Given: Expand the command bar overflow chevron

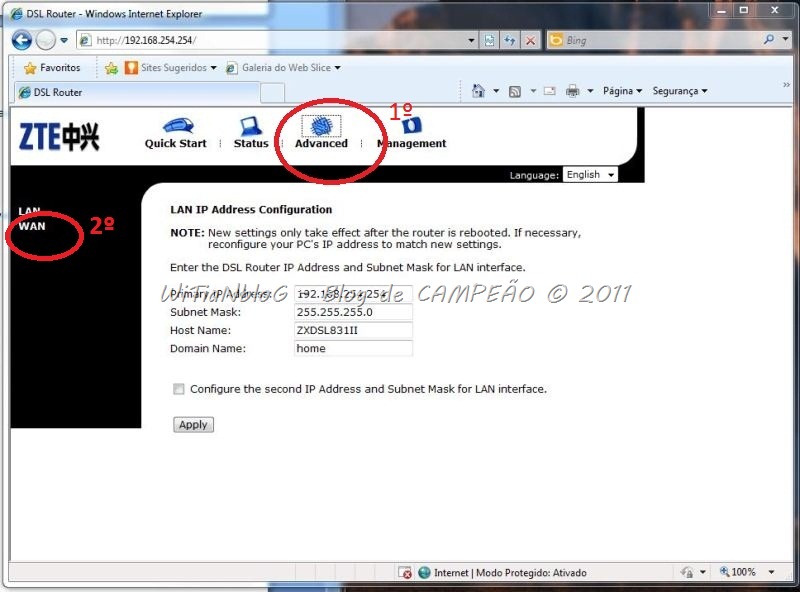Looking at the screenshot, I should (x=786, y=85).
